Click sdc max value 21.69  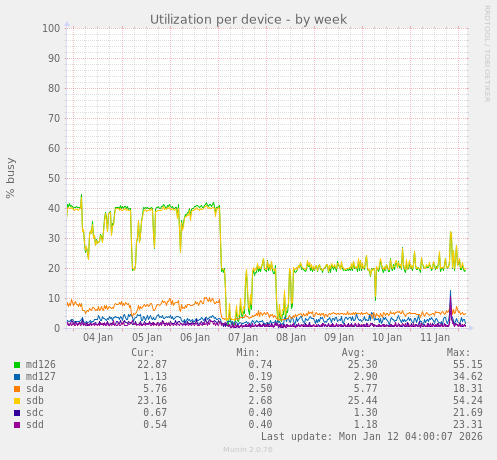coord(468,413)
